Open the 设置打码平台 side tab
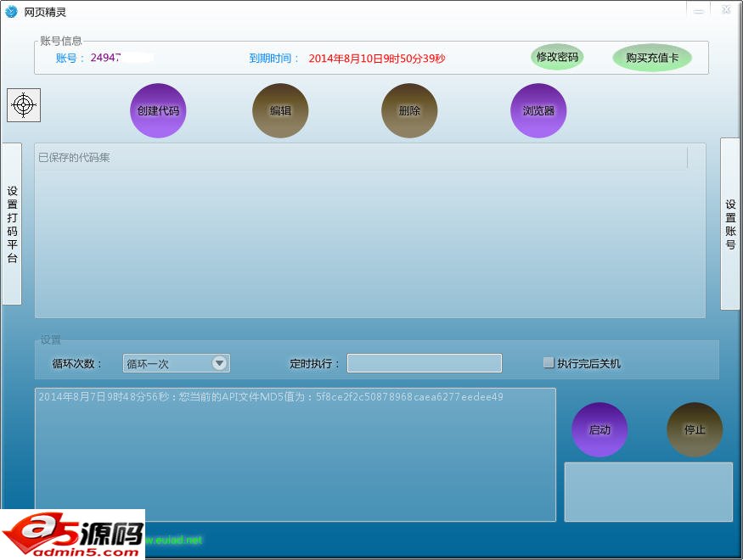743x560 pixels. tap(12, 224)
